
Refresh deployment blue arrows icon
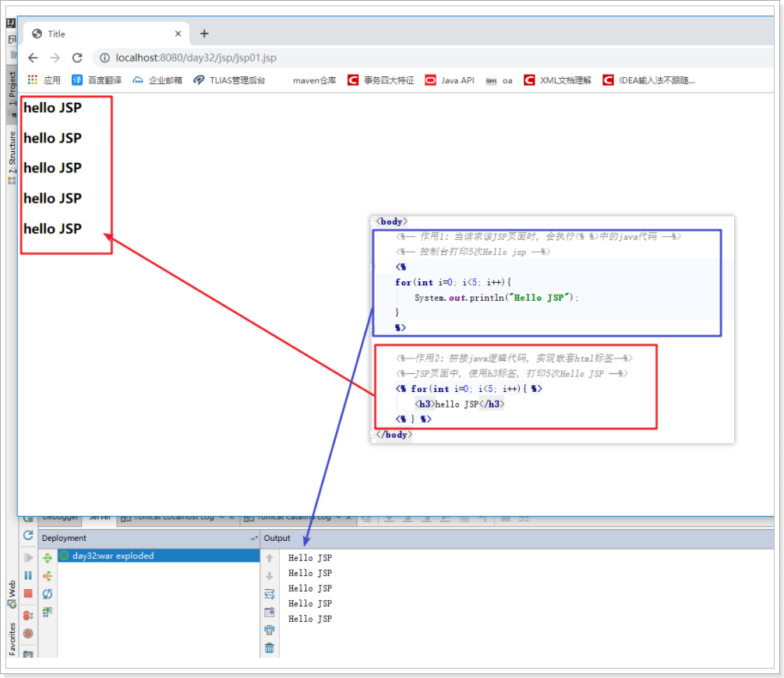(48, 594)
